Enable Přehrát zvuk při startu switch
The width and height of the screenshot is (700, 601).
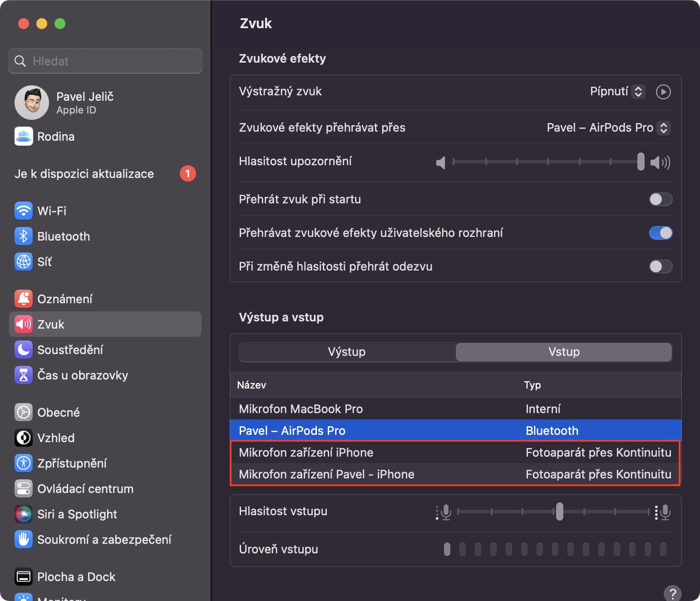click(661, 199)
